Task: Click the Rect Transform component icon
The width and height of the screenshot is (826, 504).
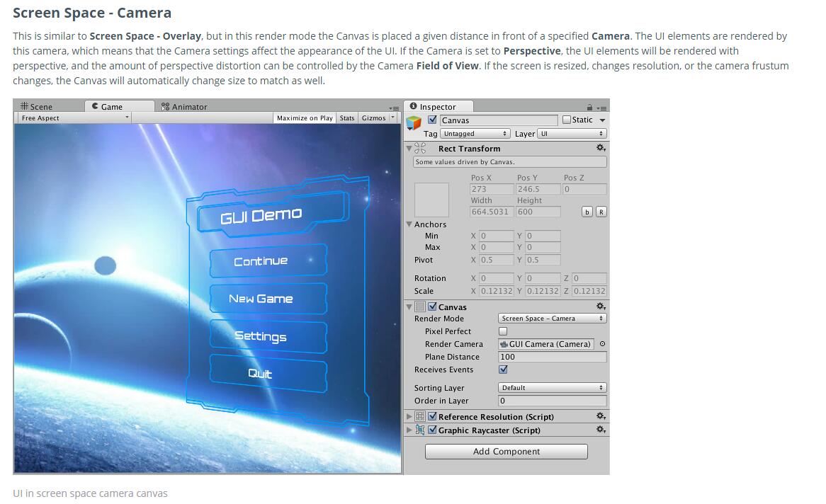Action: [x=420, y=149]
